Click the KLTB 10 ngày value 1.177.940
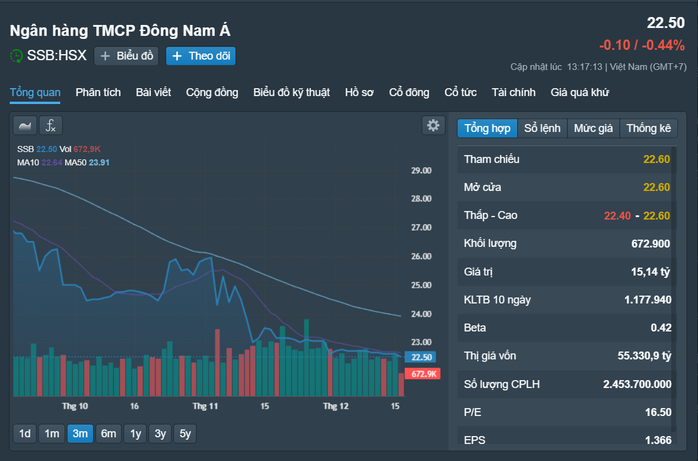Viewport: 698px width, 461px height. [x=648, y=300]
